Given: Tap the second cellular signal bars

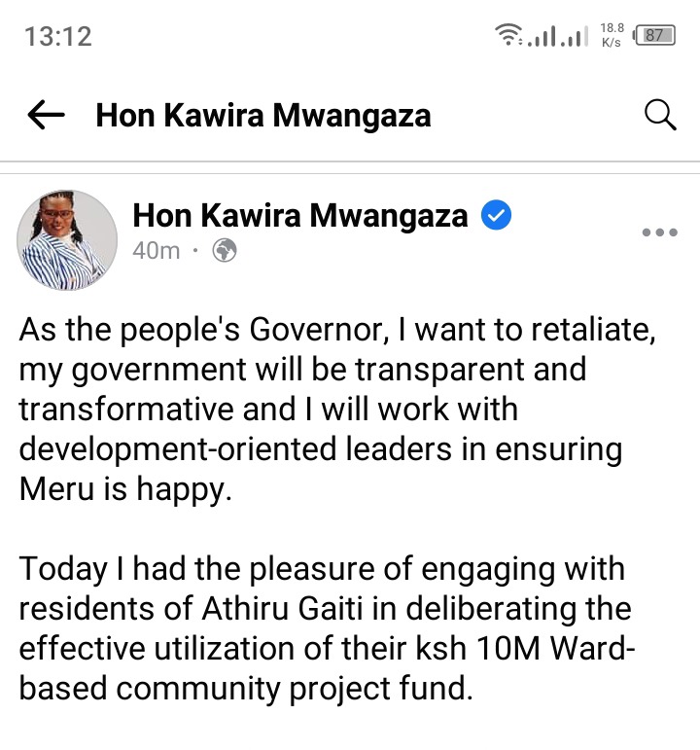Looking at the screenshot, I should click(574, 37).
